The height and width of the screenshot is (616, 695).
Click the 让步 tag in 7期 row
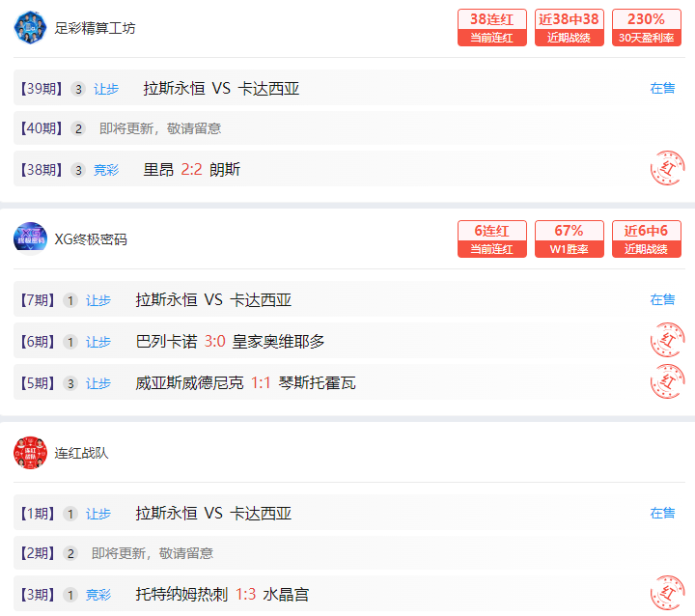click(x=98, y=300)
